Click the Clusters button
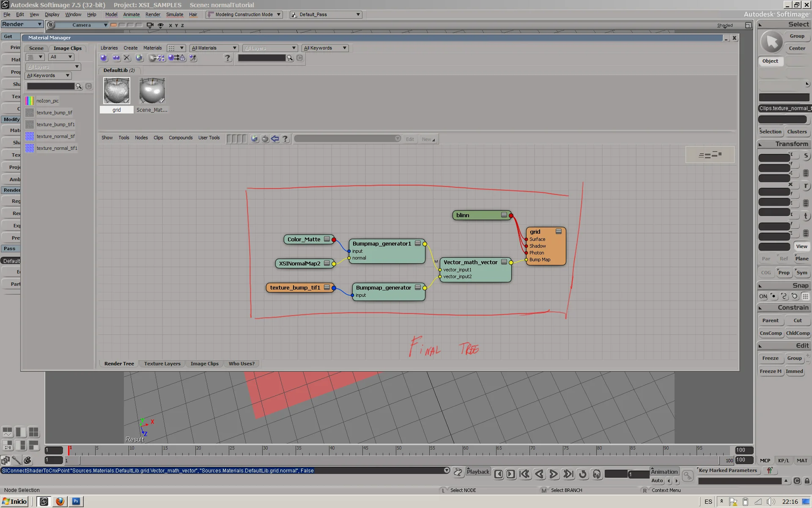The height and width of the screenshot is (508, 812). [x=797, y=132]
